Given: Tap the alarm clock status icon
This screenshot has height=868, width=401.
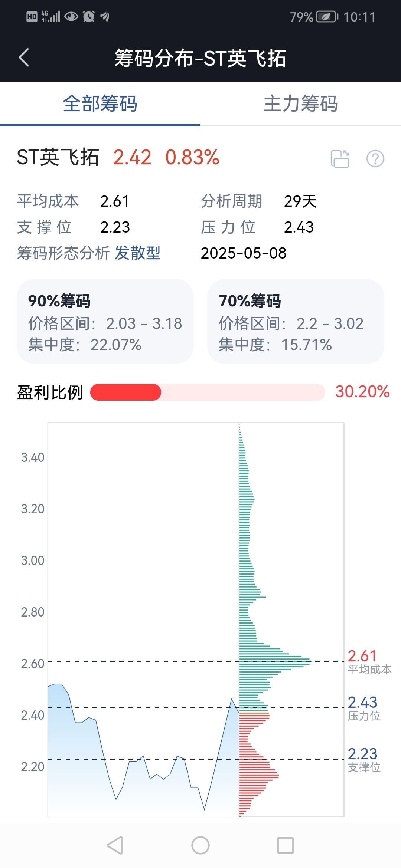Looking at the screenshot, I should coord(89,16).
